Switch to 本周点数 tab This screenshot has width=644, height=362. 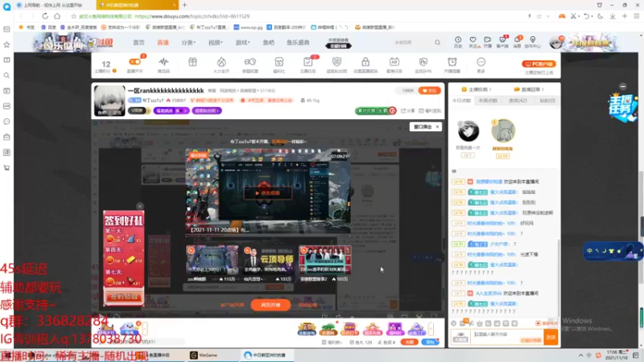[489, 101]
